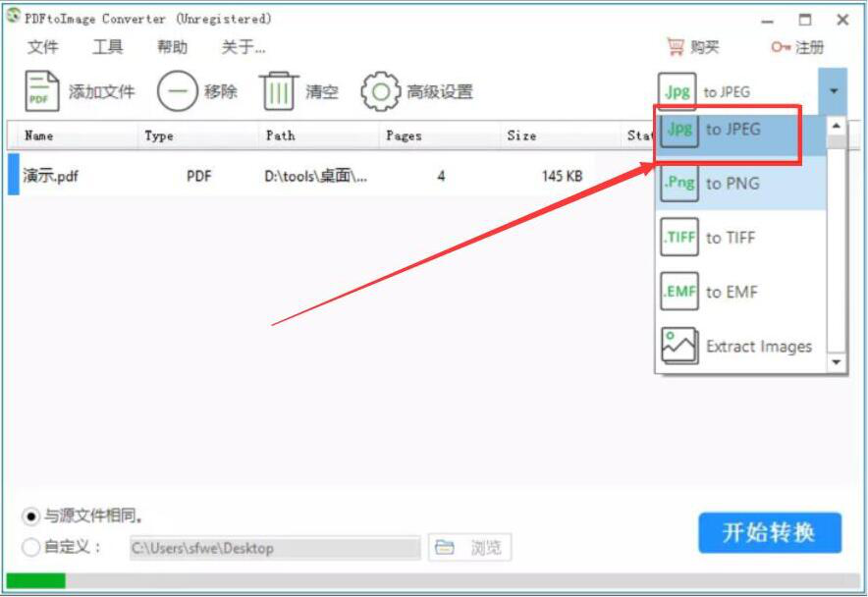Click the Extract Images picture icon
This screenshot has height=597, width=868.
pyautogui.click(x=679, y=346)
